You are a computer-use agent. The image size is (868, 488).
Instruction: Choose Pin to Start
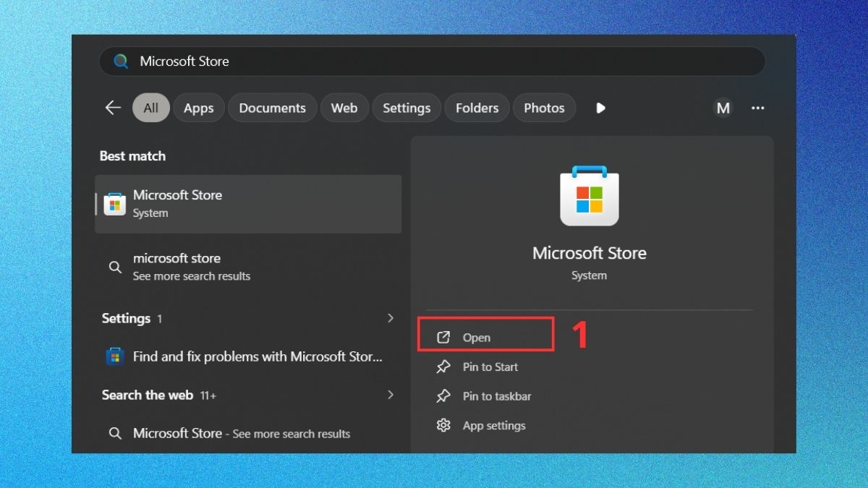(490, 367)
